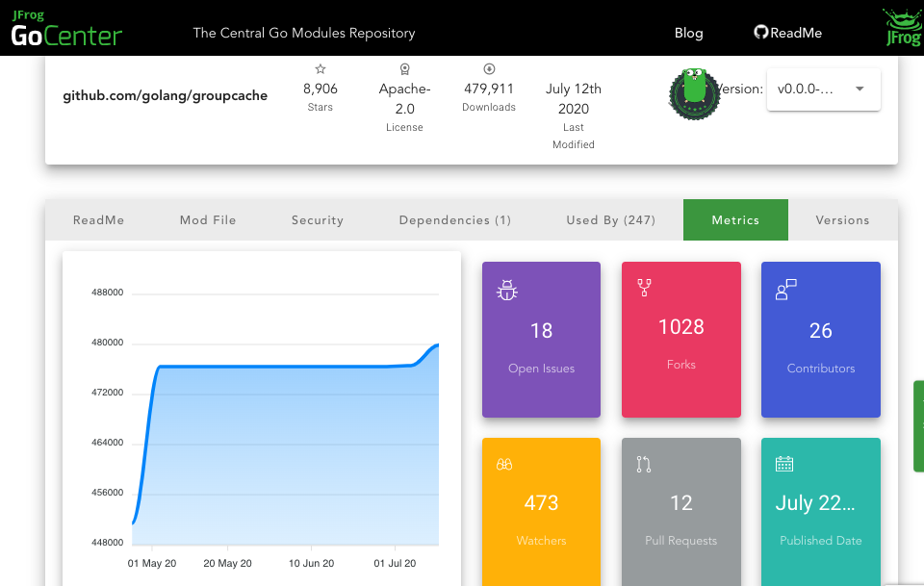Image resolution: width=924 pixels, height=586 pixels.
Task: Switch to the Mod File tab
Action: [208, 219]
